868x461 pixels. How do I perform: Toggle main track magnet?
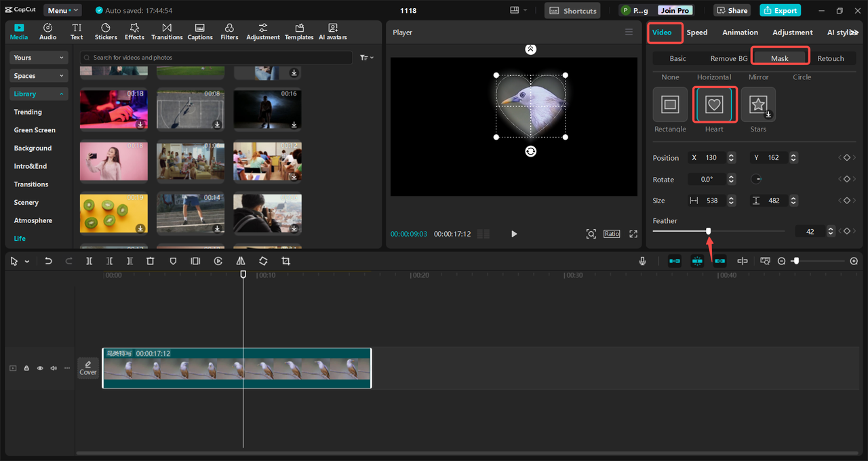coord(675,261)
